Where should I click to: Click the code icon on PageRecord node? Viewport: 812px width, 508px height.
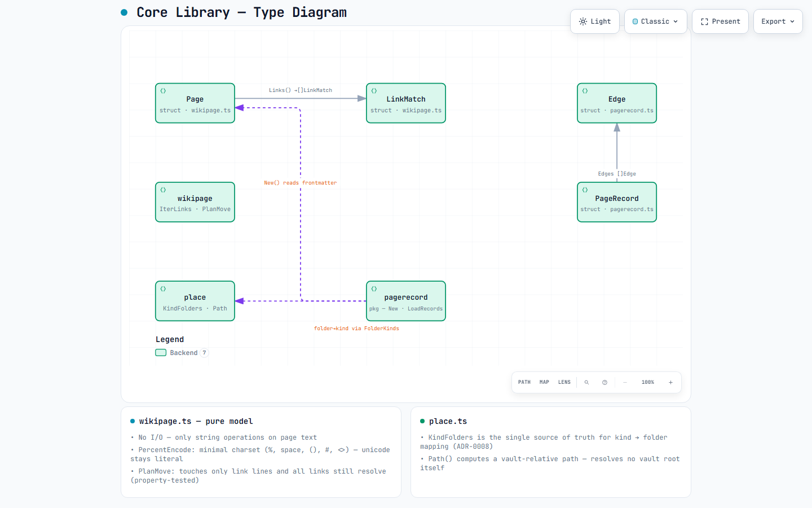(585, 190)
